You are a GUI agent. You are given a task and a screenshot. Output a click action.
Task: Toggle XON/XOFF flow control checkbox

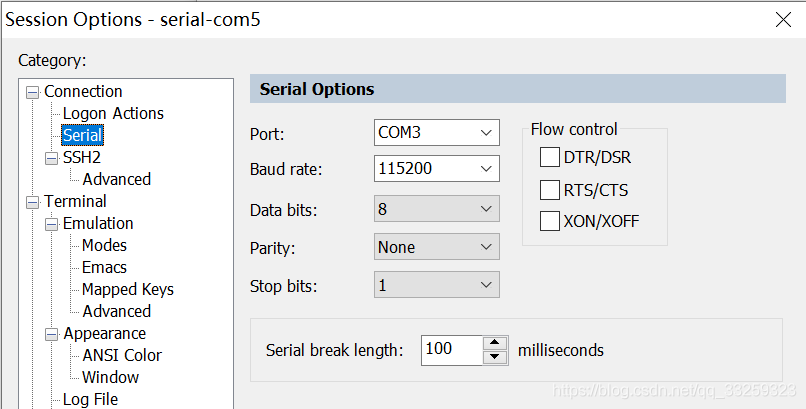[549, 222]
